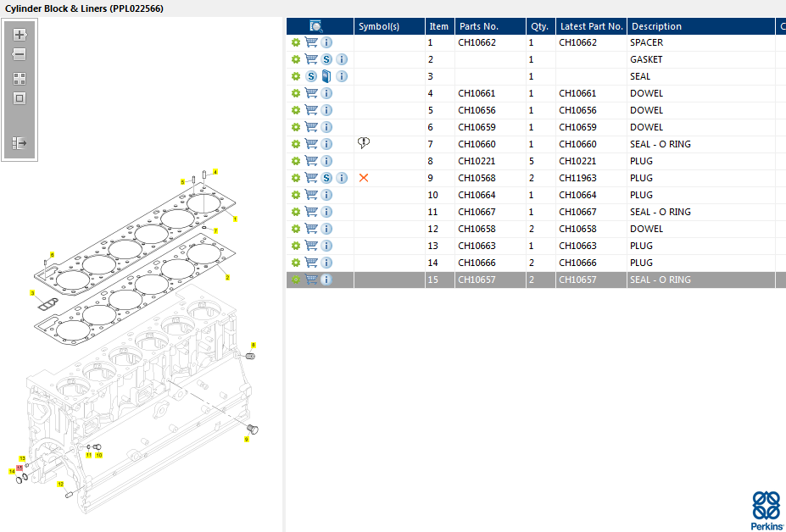Click the search icon in the table header

click(x=315, y=26)
